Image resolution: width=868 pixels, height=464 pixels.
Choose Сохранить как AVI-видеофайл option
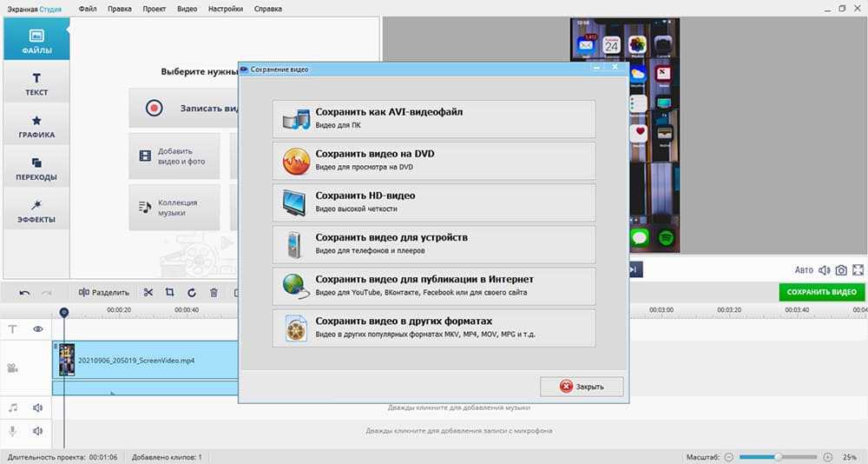click(434, 119)
